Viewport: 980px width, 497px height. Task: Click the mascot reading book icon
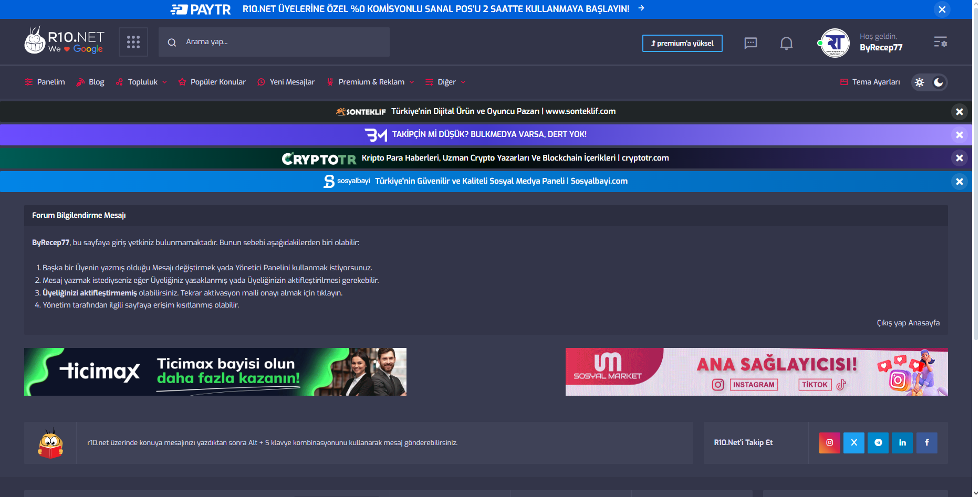[50, 443]
